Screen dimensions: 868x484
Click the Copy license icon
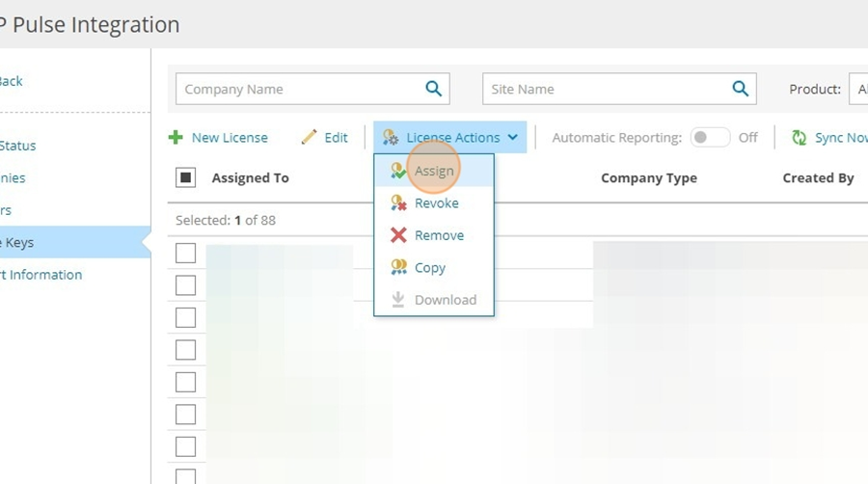click(398, 267)
